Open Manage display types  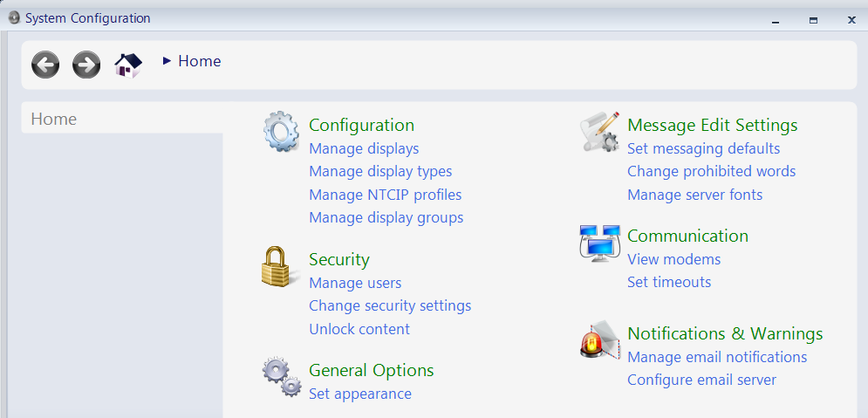[380, 172]
